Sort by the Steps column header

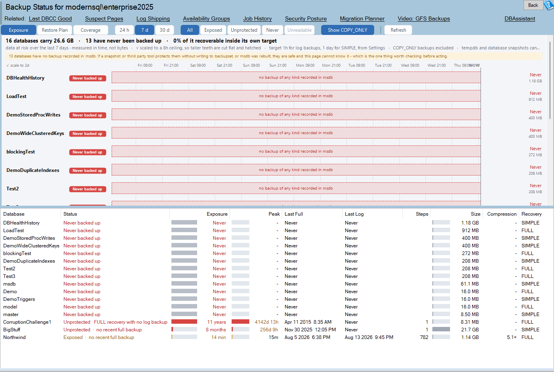coord(417,214)
